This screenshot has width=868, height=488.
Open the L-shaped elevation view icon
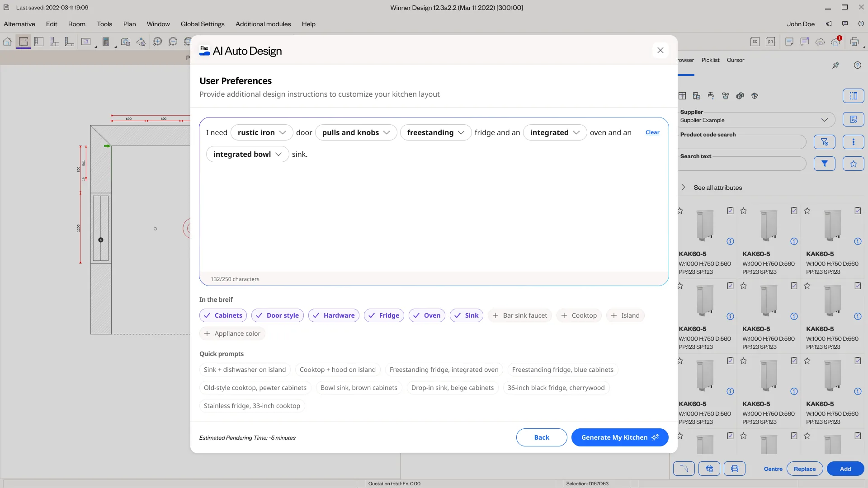70,42
